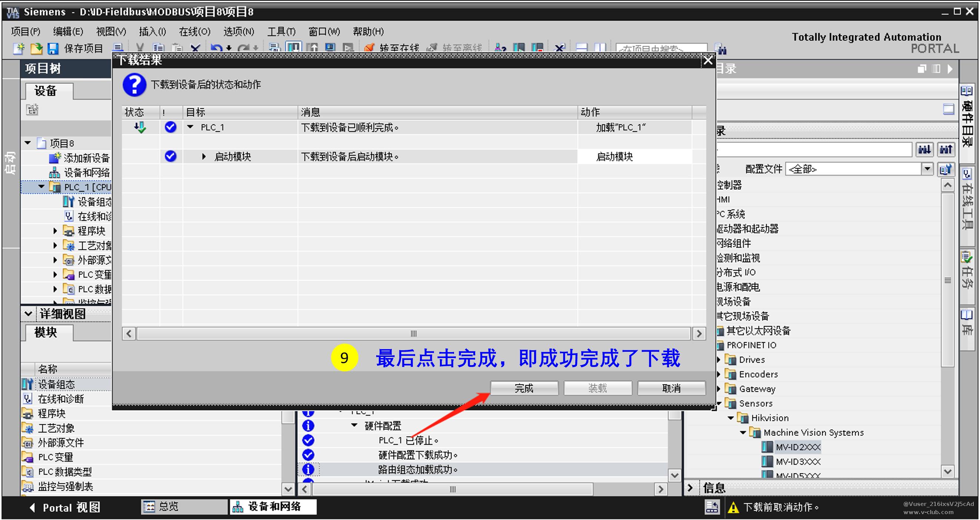Click the info icon next to 路由组态加载成功
Viewport: 980px width, 520px height.
click(x=308, y=469)
